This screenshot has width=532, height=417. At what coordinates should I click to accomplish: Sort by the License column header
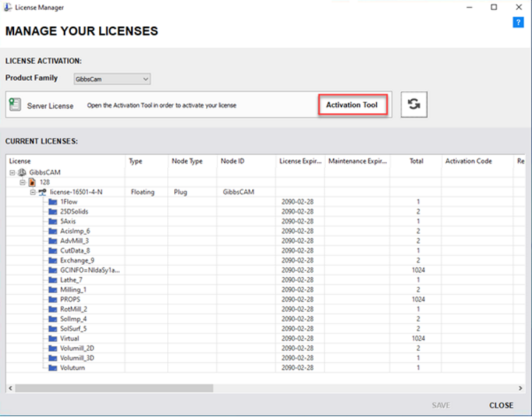pos(65,161)
